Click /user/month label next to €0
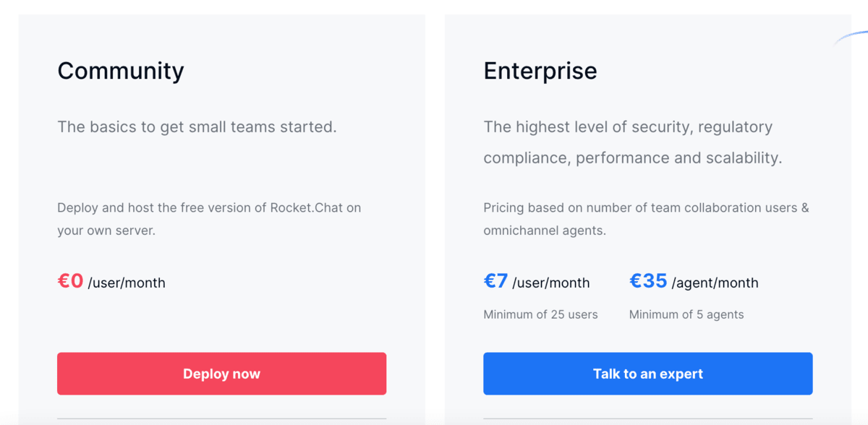This screenshot has height=425, width=868. 126,283
